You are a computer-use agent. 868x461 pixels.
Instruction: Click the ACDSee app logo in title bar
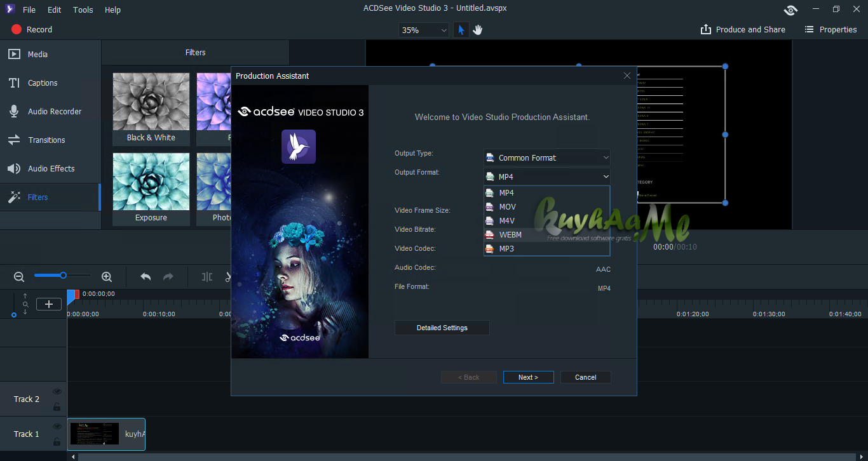click(10, 9)
